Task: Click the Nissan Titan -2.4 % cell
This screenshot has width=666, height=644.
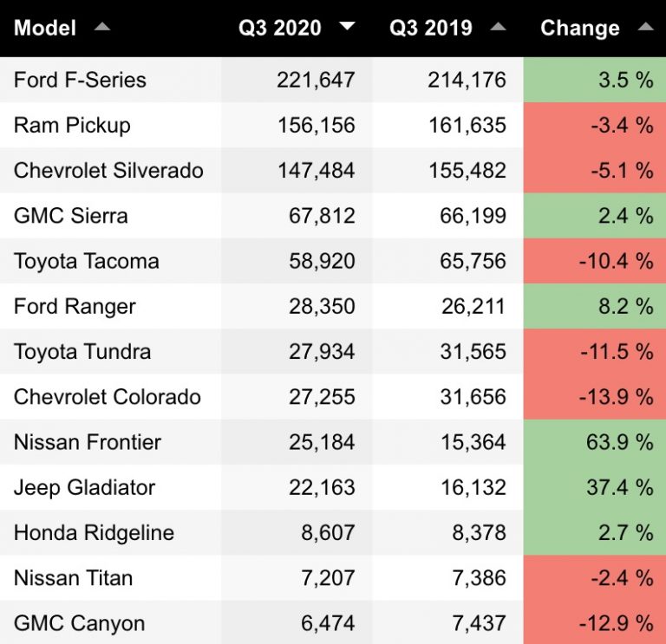Action: coord(595,578)
